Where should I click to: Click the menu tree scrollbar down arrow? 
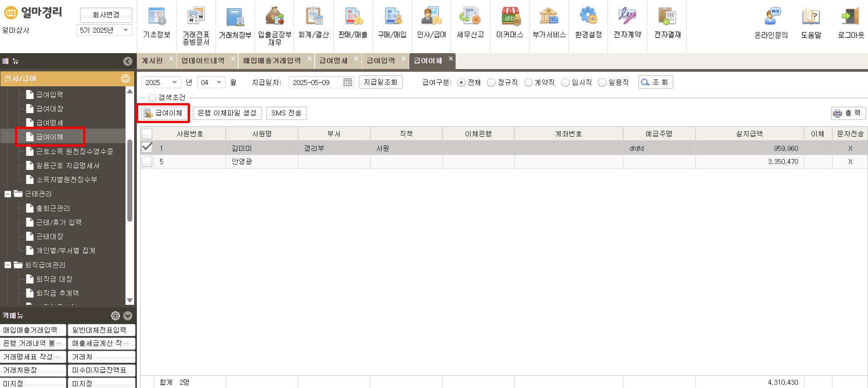point(130,300)
